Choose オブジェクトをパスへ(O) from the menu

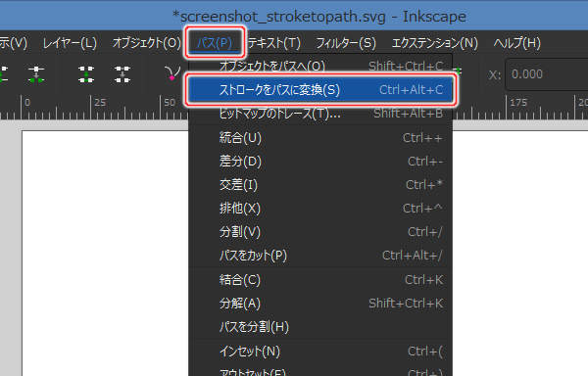(x=320, y=66)
